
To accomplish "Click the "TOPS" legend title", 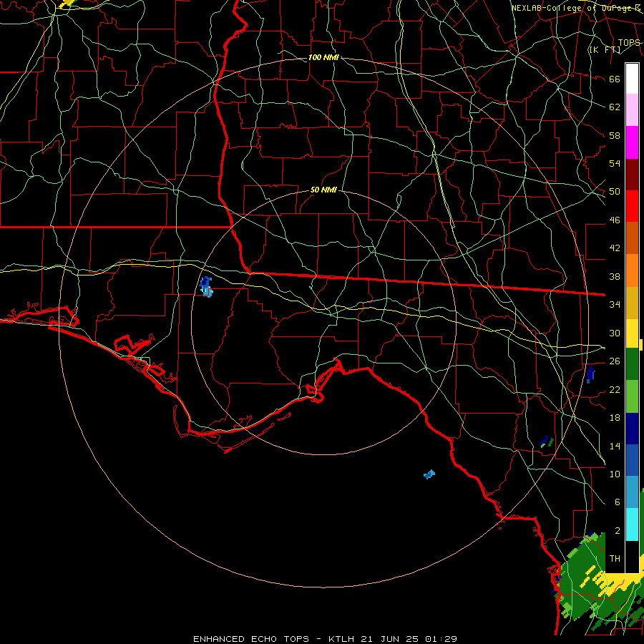I will click(629, 43).
